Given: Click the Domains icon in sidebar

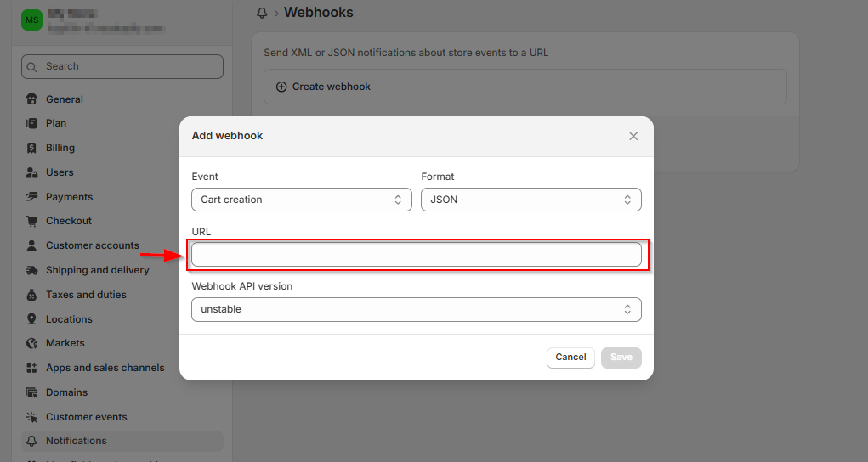Looking at the screenshot, I should (x=32, y=392).
